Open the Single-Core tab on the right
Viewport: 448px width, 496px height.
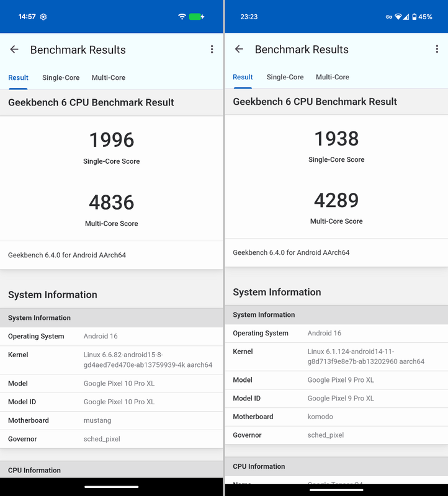coord(285,77)
